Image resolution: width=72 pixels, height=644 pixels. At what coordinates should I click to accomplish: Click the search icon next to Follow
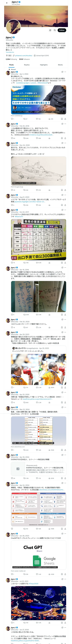pyautogui.click(x=55, y=30)
